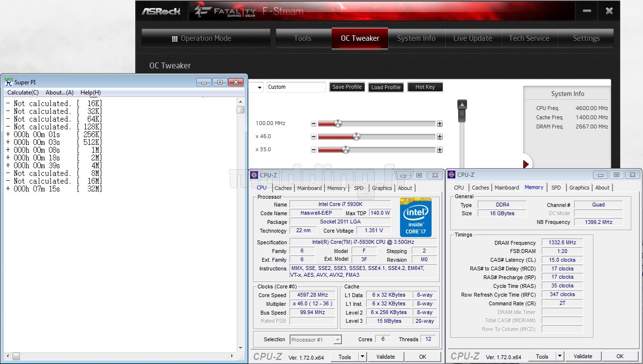This screenshot has width=643, height=364.
Task: Select Graphics tab in left CPU-Z window
Action: tap(382, 188)
